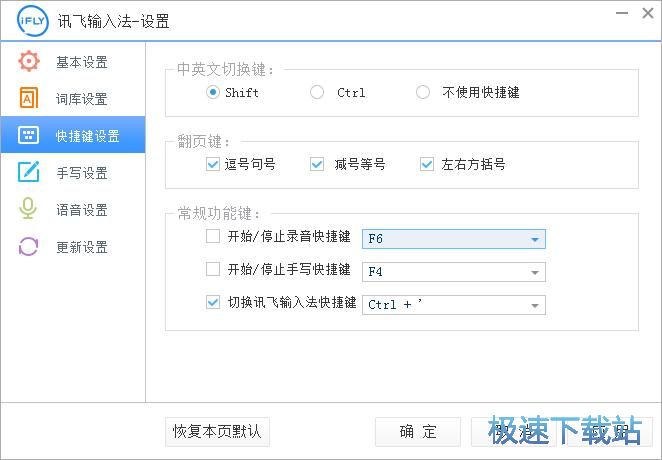Switch to the 语音设置 tab
662x460 pixels.
tap(82, 210)
